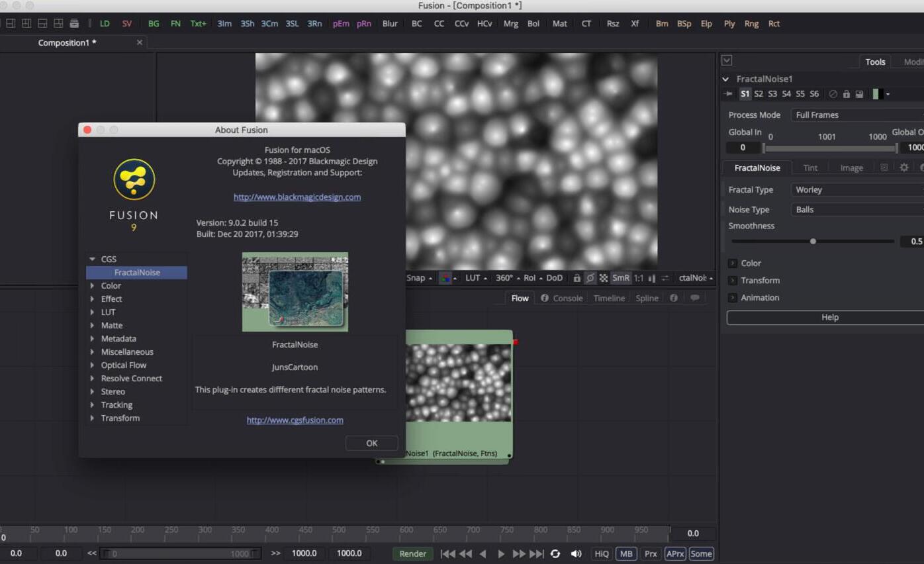Add the Xf Transform tool
Viewport: 924px width, 564px height.
635,23
